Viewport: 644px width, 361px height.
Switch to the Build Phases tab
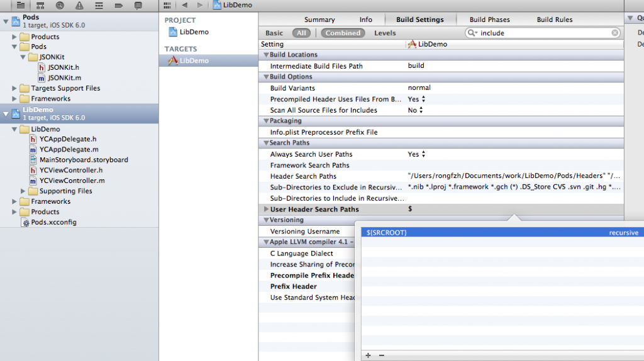click(x=489, y=19)
